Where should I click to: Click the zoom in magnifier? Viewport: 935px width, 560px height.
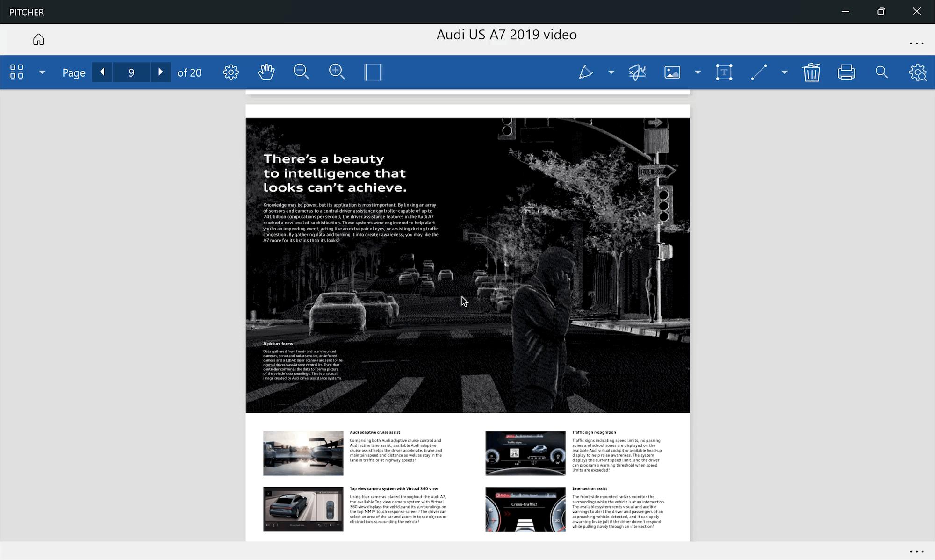[337, 72]
